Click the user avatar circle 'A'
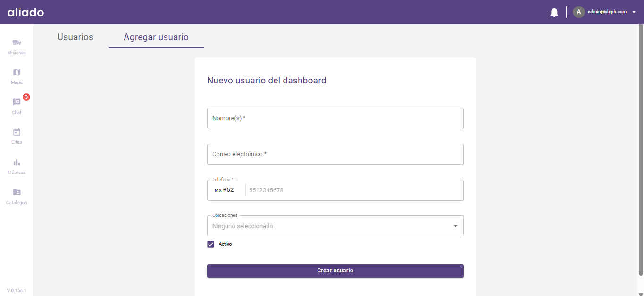Screen dimensions: 644x296 pos(578,12)
